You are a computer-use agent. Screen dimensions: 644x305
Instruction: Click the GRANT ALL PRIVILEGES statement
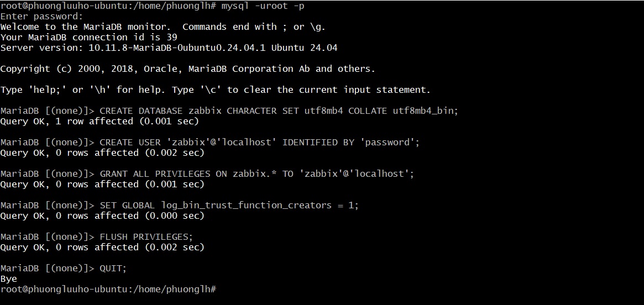257,173
